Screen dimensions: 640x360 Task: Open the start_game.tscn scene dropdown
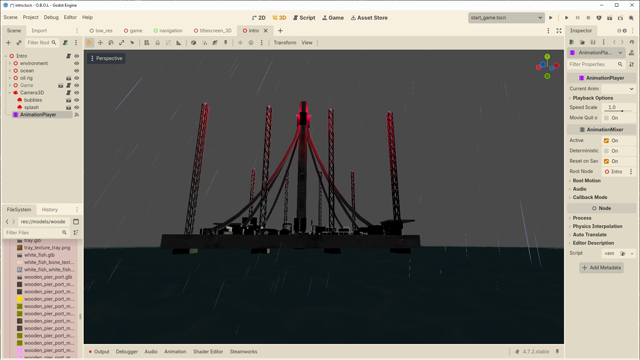point(506,18)
